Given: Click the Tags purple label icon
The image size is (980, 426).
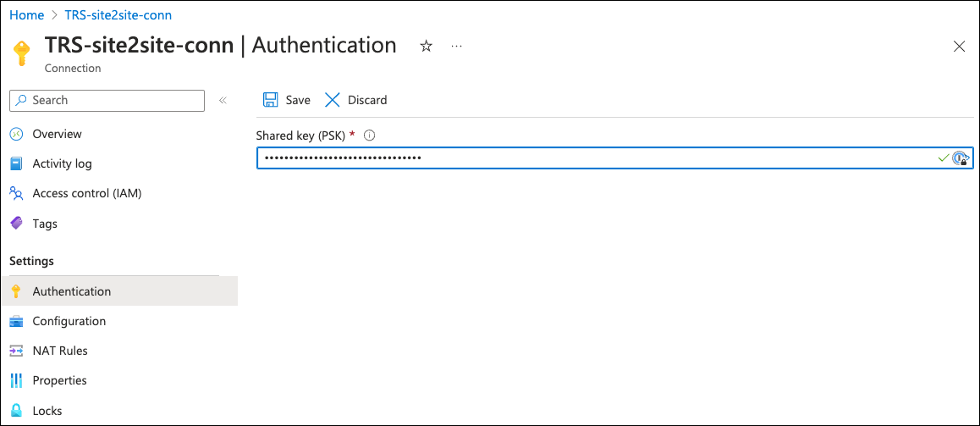Looking at the screenshot, I should coord(16,224).
